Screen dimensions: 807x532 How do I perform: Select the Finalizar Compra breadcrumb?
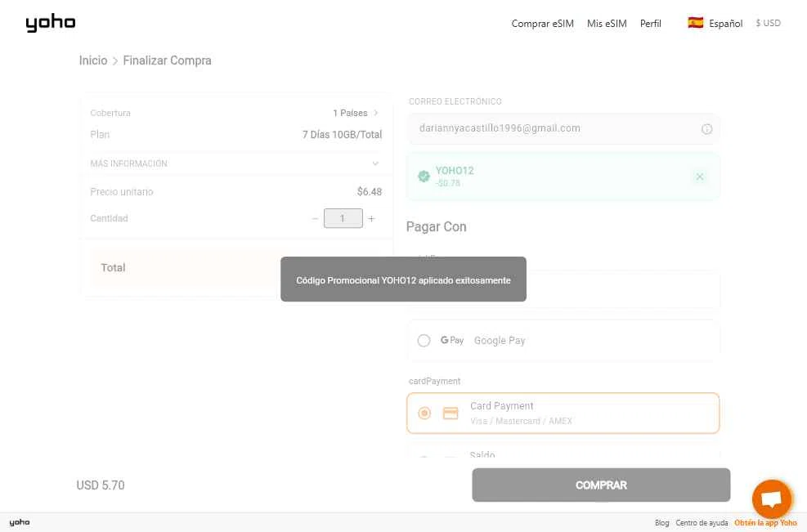168,60
